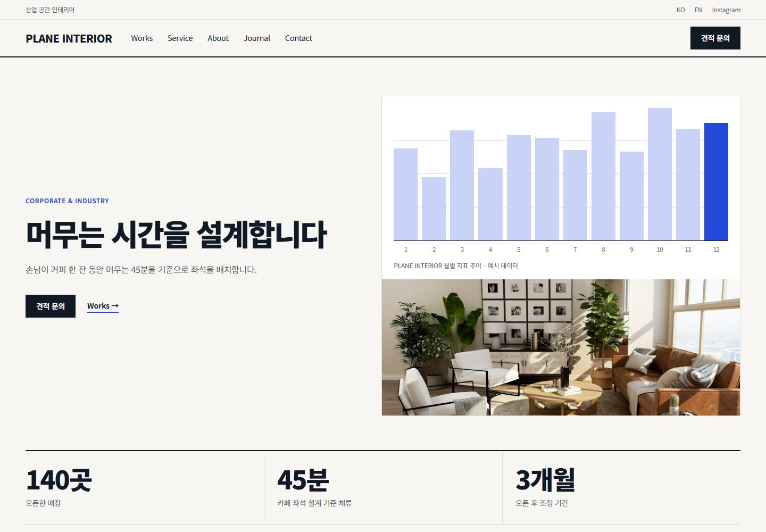The image size is (766, 532).
Task: Click the '상업 공간 인테리어' tagline
Action: point(50,10)
